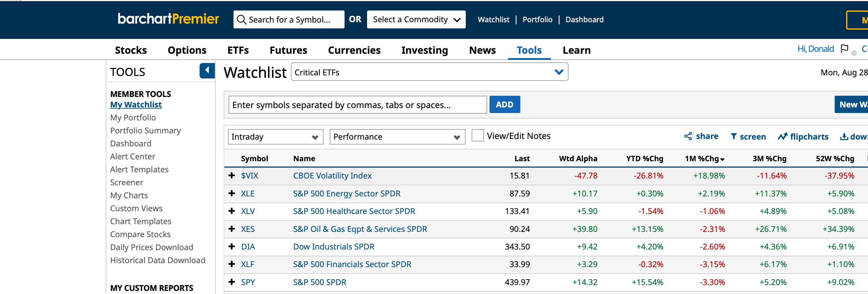Image resolution: width=868 pixels, height=294 pixels.
Task: Expand the SPY row plus icon
Action: tap(231, 282)
